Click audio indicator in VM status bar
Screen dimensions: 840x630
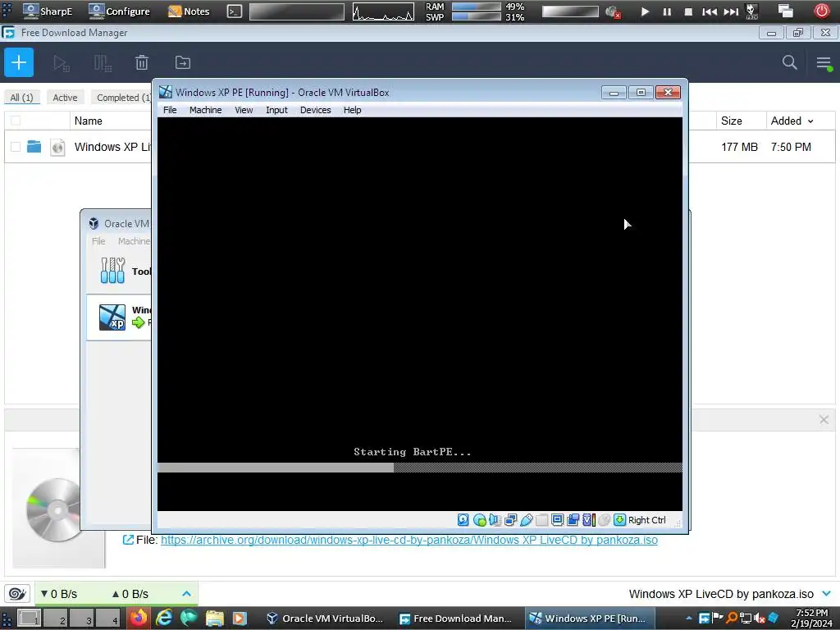tap(495, 519)
